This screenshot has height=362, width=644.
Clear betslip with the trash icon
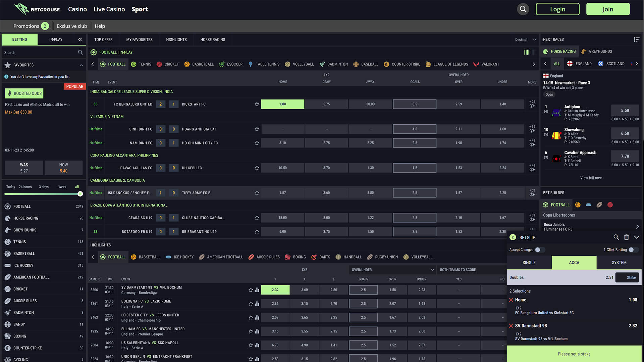point(626,237)
